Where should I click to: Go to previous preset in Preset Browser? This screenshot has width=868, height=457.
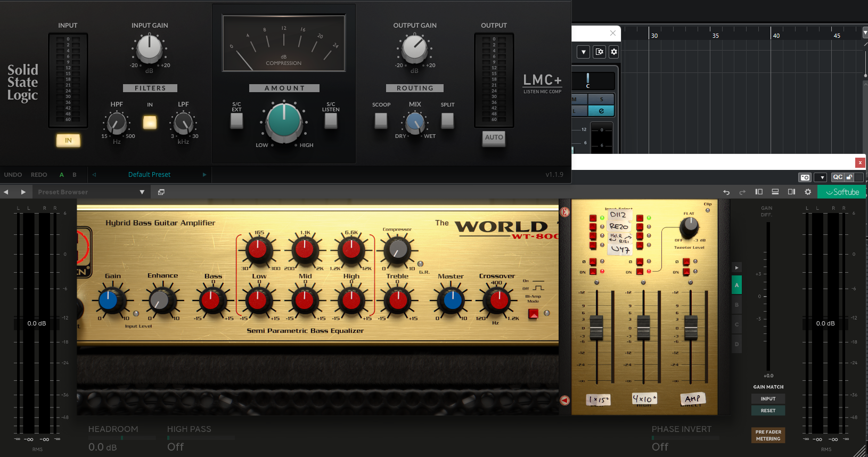click(x=6, y=192)
